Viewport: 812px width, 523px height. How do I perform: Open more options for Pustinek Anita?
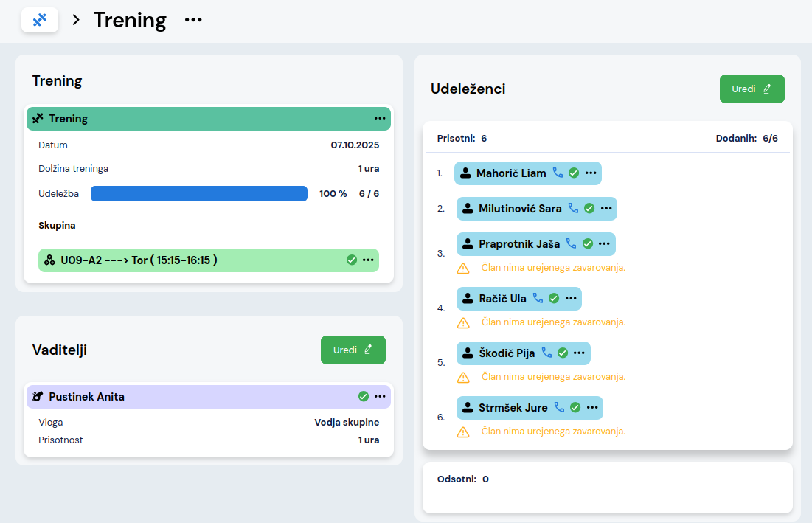tap(380, 397)
